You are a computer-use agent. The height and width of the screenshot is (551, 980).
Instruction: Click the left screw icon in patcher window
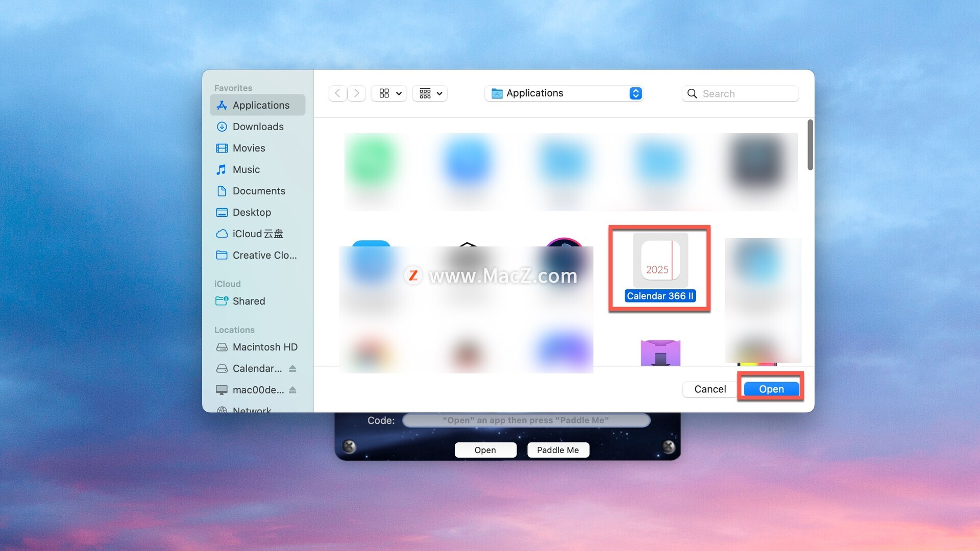point(349,446)
